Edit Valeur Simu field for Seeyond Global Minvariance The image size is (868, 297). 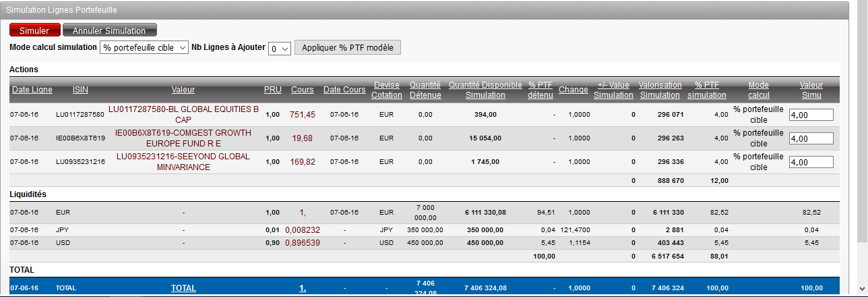(x=811, y=162)
